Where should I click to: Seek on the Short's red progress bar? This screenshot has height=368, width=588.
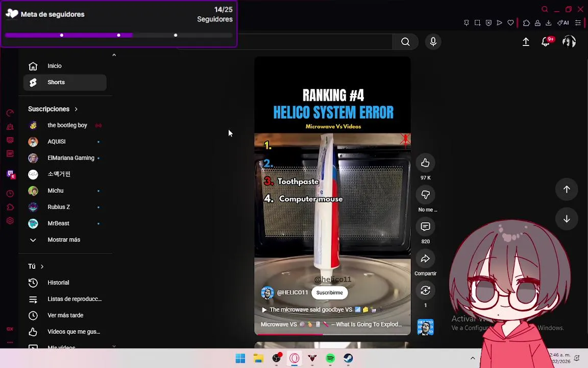click(332, 334)
